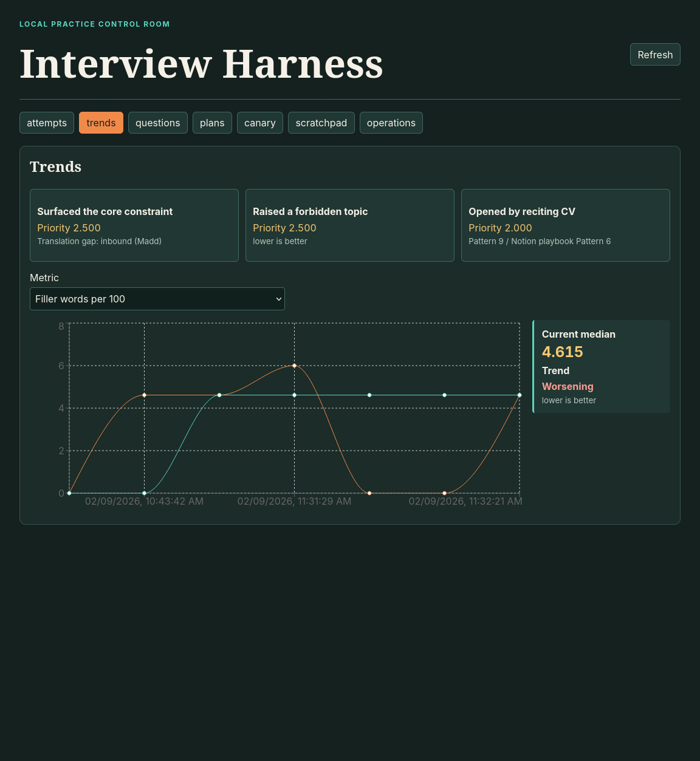Click the y-axis label '8'

[x=61, y=326]
